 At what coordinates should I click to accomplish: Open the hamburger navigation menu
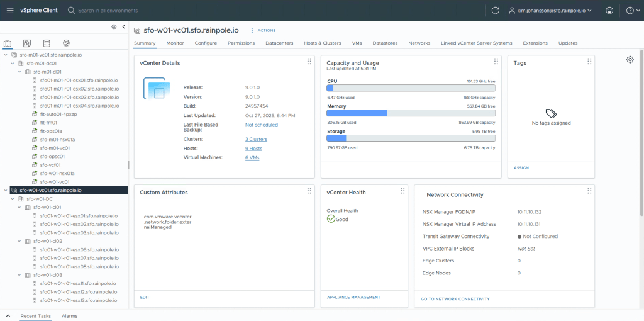click(x=9, y=10)
